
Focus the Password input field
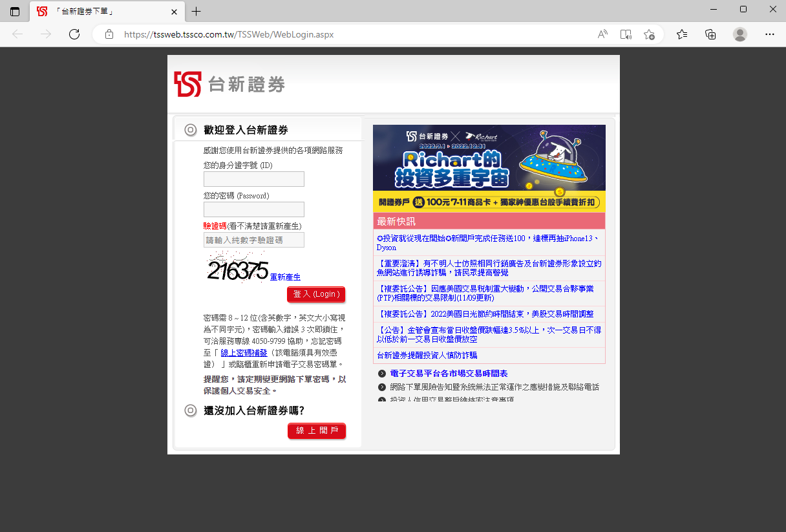pos(253,209)
